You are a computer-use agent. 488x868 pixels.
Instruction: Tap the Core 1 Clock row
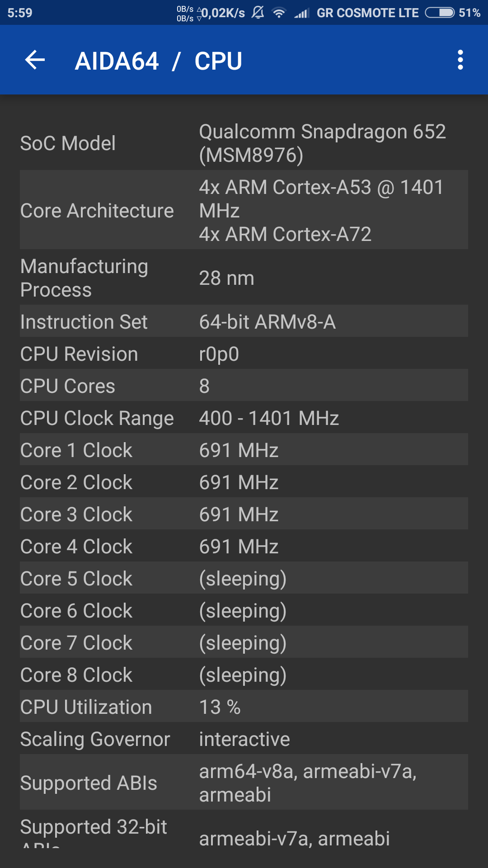tap(244, 450)
